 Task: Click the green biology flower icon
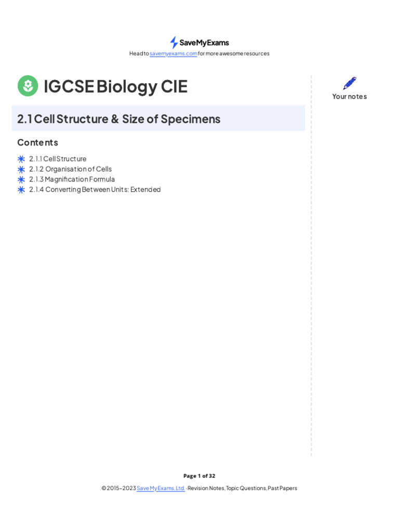pos(28,86)
